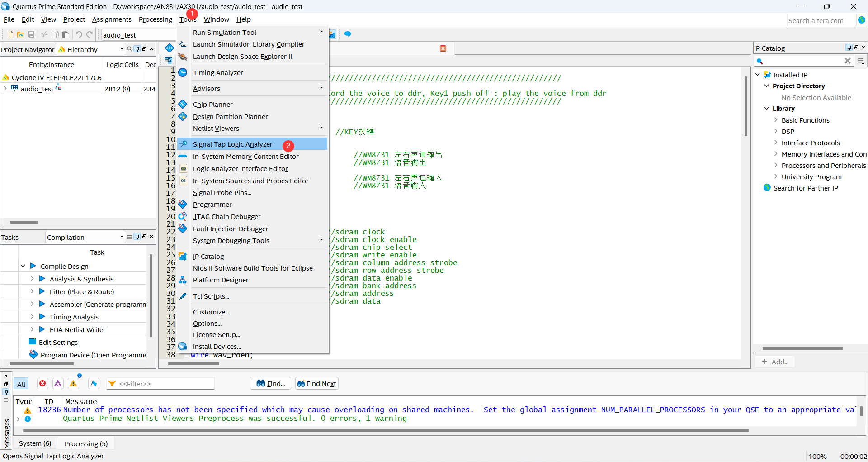Open the IP Catalog options menu dropdown
Viewport: 868px width, 462px height.
pyautogui.click(x=861, y=61)
